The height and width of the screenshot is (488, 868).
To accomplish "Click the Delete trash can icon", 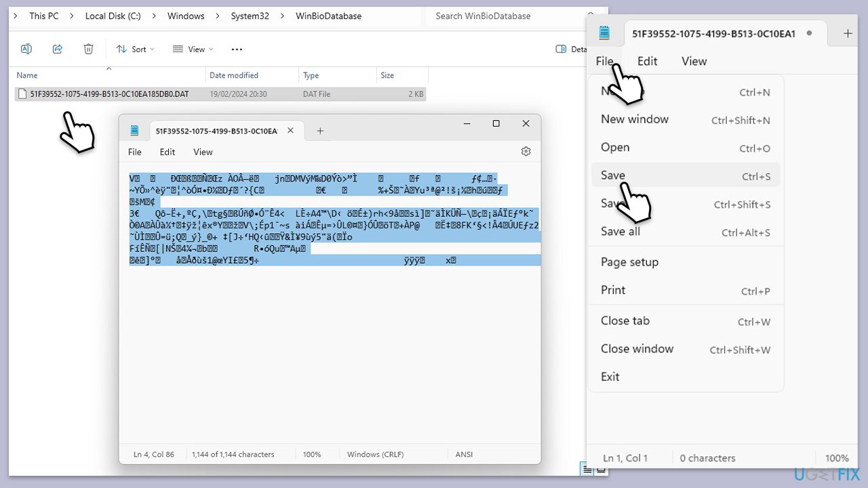I will [x=88, y=49].
